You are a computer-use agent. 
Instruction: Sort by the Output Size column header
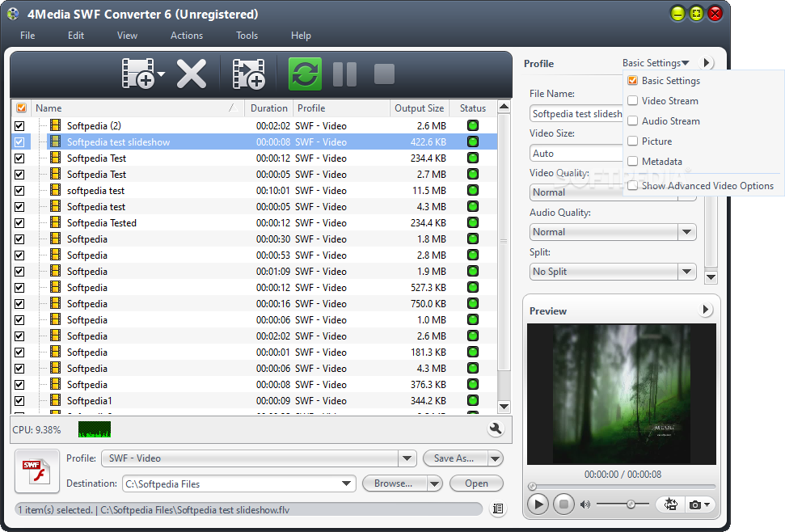[419, 108]
